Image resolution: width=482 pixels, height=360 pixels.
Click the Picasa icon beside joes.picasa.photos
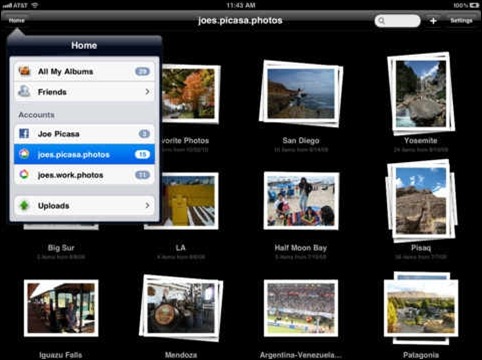(24, 154)
